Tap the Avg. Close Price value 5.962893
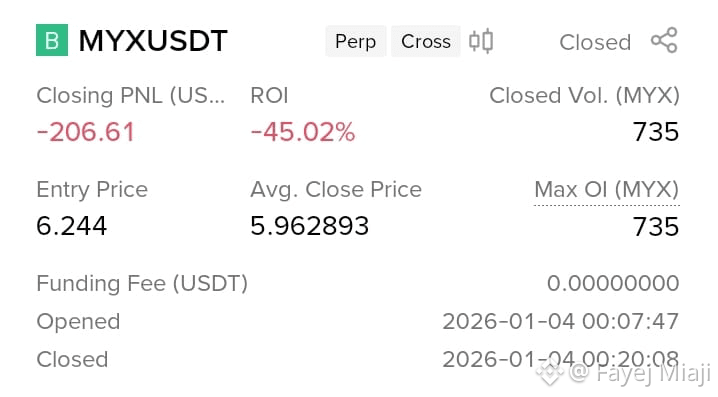Image resolution: width=718 pixels, height=397 pixels. pos(310,226)
